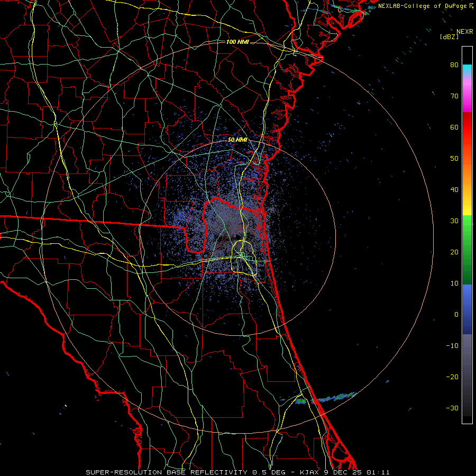Click the "NEXLAB-College of DuPage" title text

click(422, 6)
